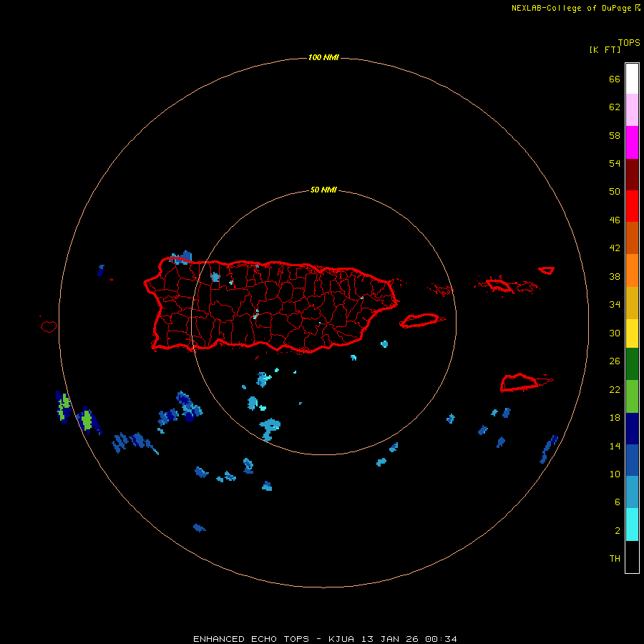Pick the burnt orange legend swatch

[x=632, y=238]
